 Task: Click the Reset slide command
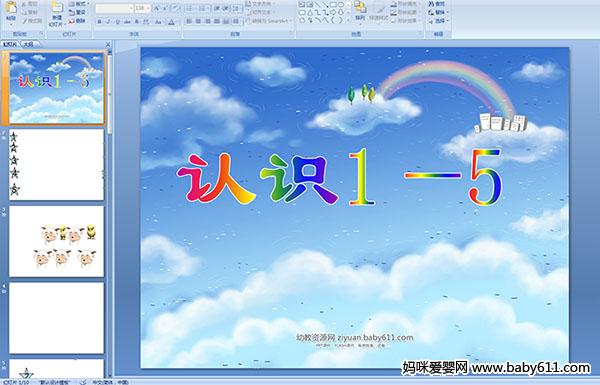[77, 13]
